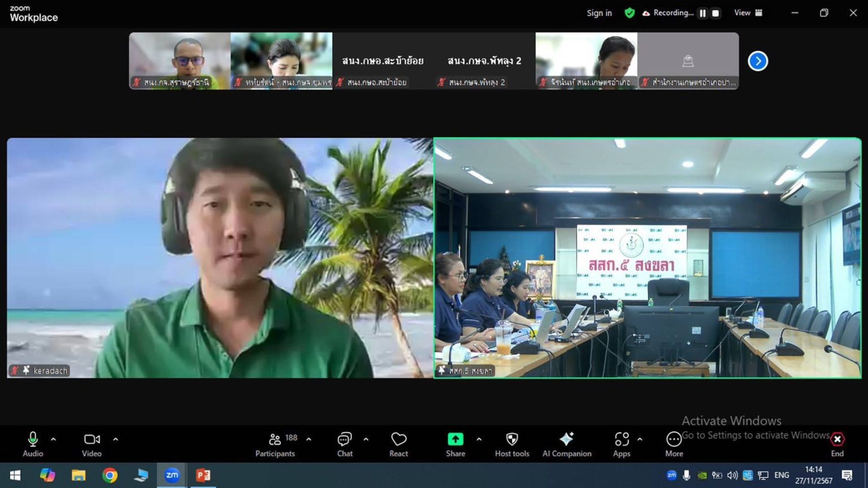The height and width of the screenshot is (488, 868).
Task: Start screen Share
Action: pyautogui.click(x=455, y=444)
